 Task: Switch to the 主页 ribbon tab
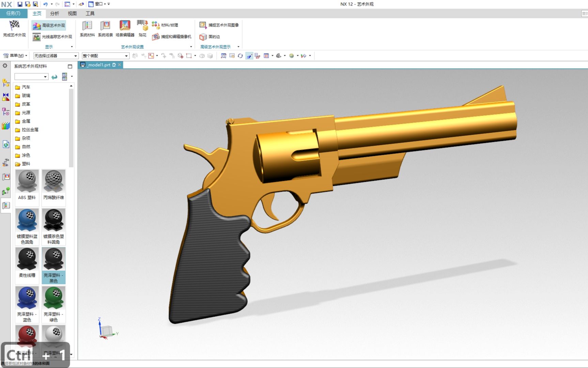[x=37, y=13]
